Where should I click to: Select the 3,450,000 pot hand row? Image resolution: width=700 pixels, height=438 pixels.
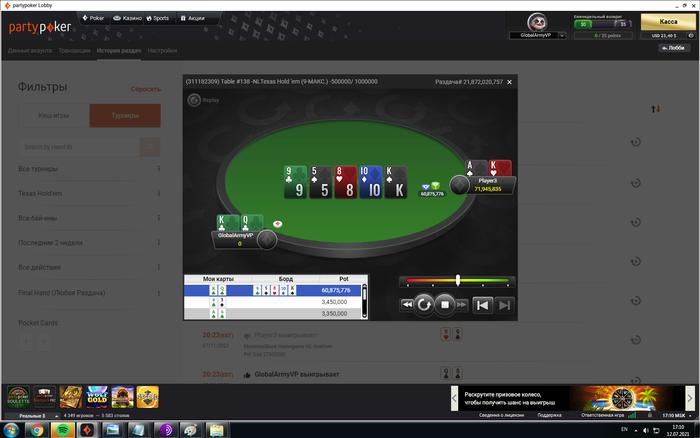tap(272, 302)
